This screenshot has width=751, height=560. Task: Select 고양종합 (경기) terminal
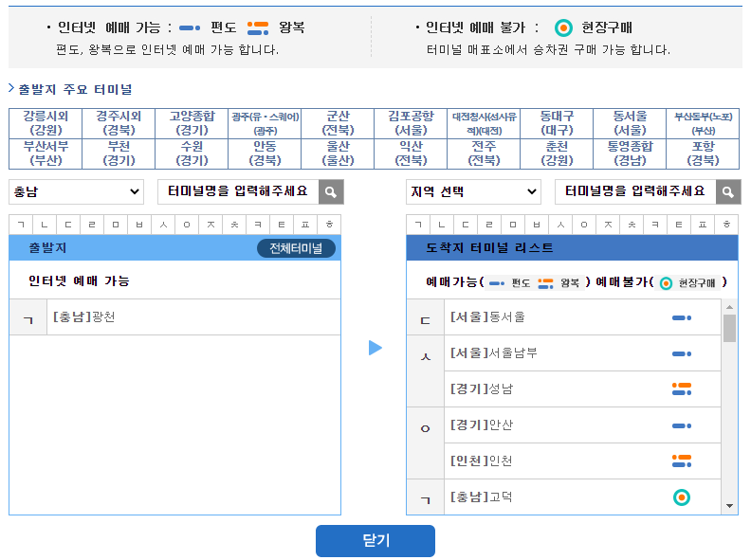(x=192, y=123)
